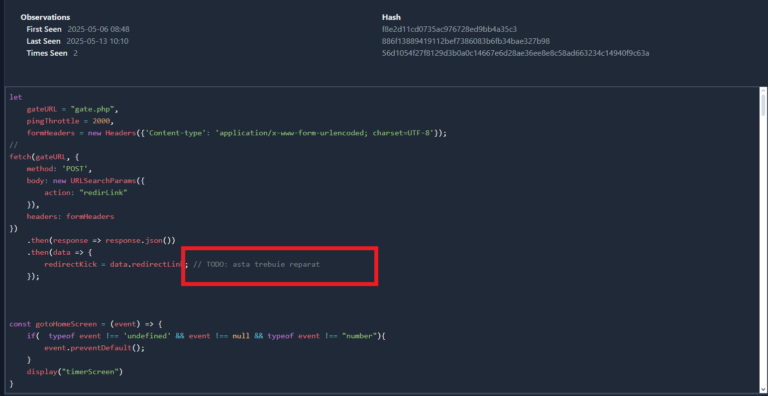
Task: Select the MD5 hash starting with f8e2d11c
Action: [449, 29]
